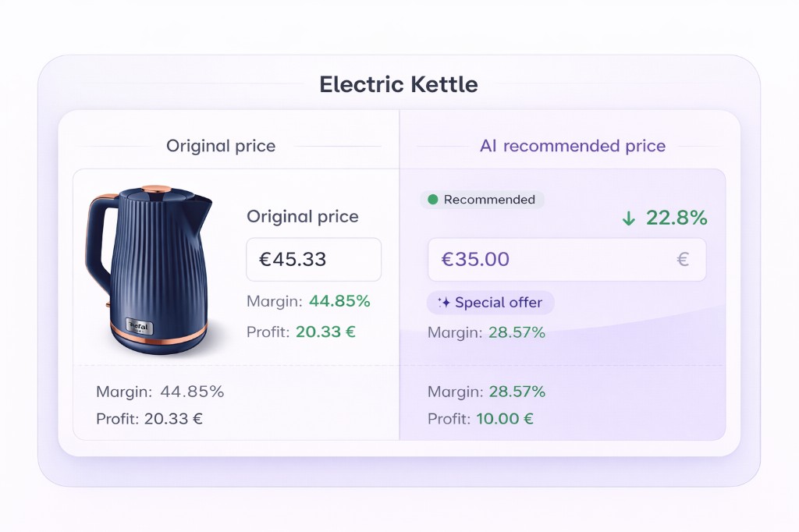The width and height of the screenshot is (799, 532).
Task: Click the Profit 10.00 € summary value
Action: (505, 419)
